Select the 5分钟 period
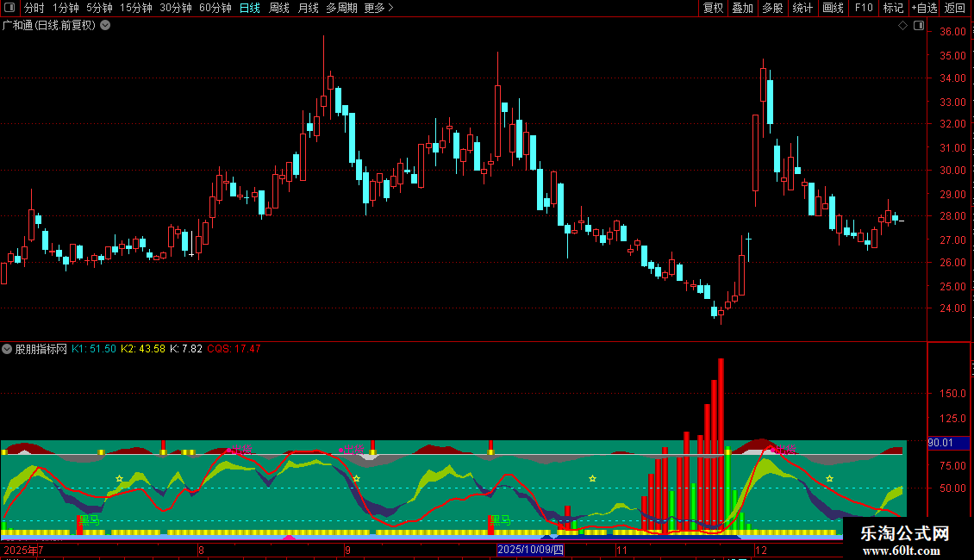Image resolution: width=974 pixels, height=560 pixels. click(99, 8)
